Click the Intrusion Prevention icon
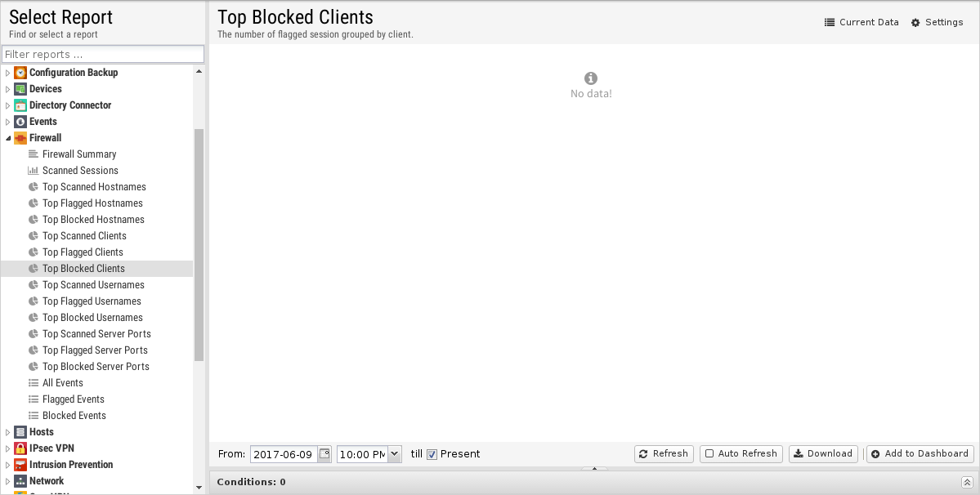This screenshot has height=495, width=980. pos(20,465)
